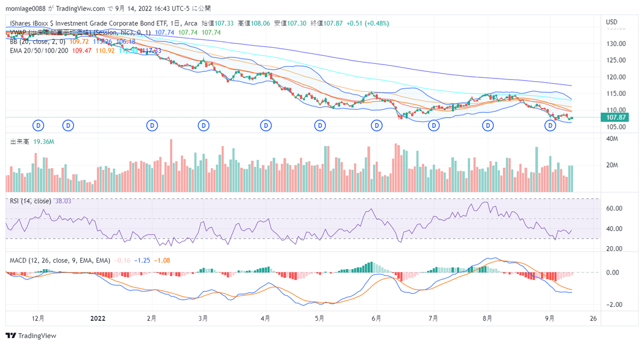Select the VWAP indicator legend
Screen dimensions: 644x345
coord(81,32)
